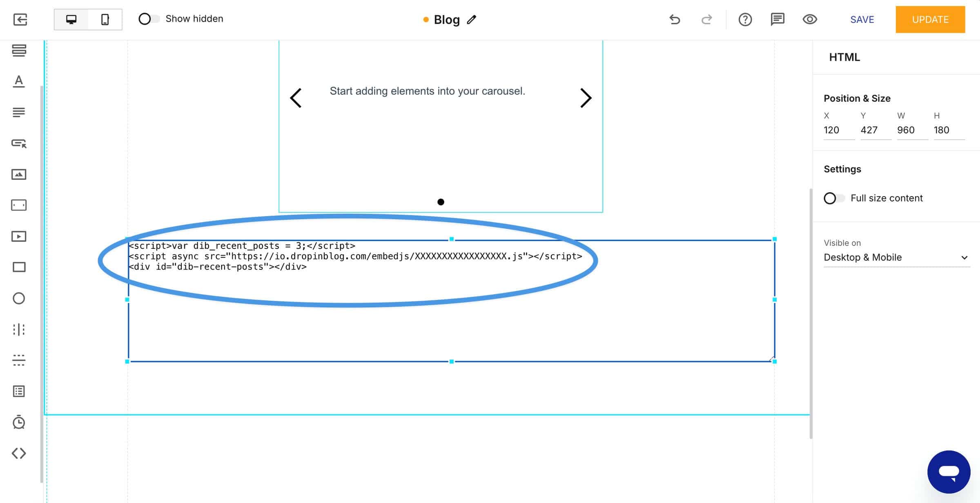This screenshot has height=503, width=980.
Task: Add a circle shape element
Action: 19,298
